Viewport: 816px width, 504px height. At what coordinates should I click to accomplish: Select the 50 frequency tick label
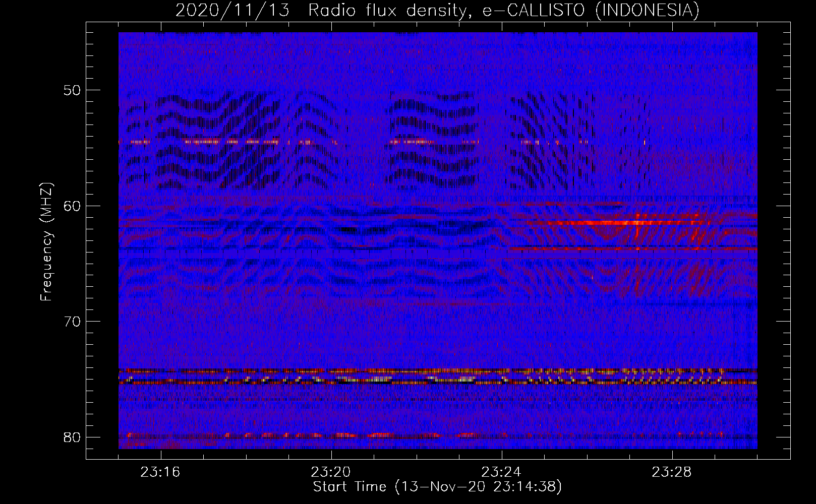coord(72,90)
